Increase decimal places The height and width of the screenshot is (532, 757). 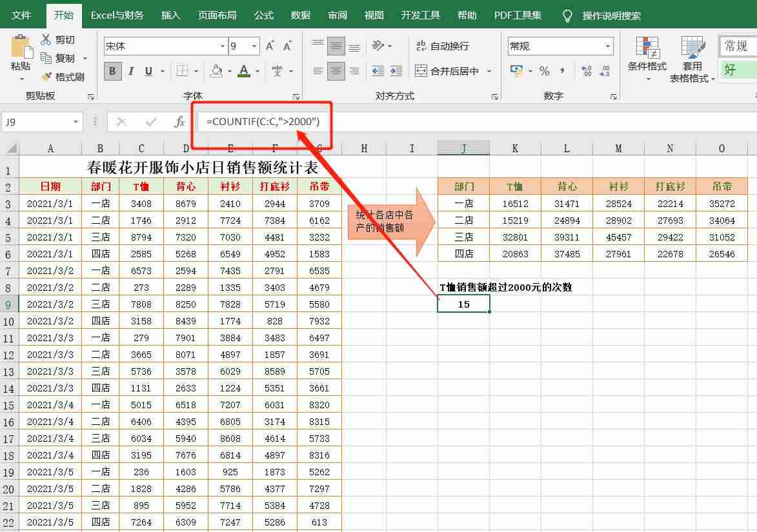point(587,71)
